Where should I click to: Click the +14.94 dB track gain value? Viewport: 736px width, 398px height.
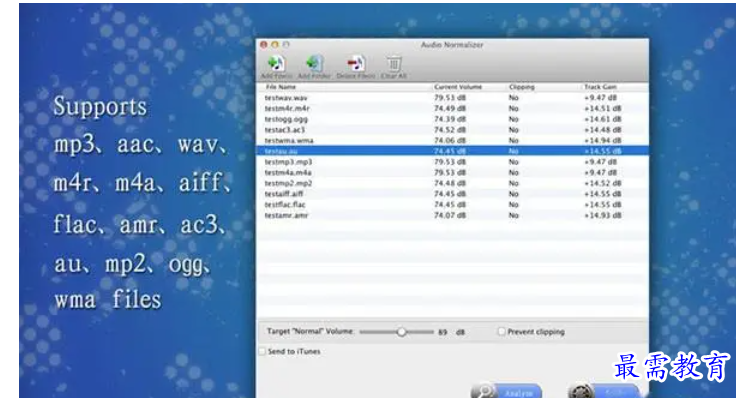(603, 140)
